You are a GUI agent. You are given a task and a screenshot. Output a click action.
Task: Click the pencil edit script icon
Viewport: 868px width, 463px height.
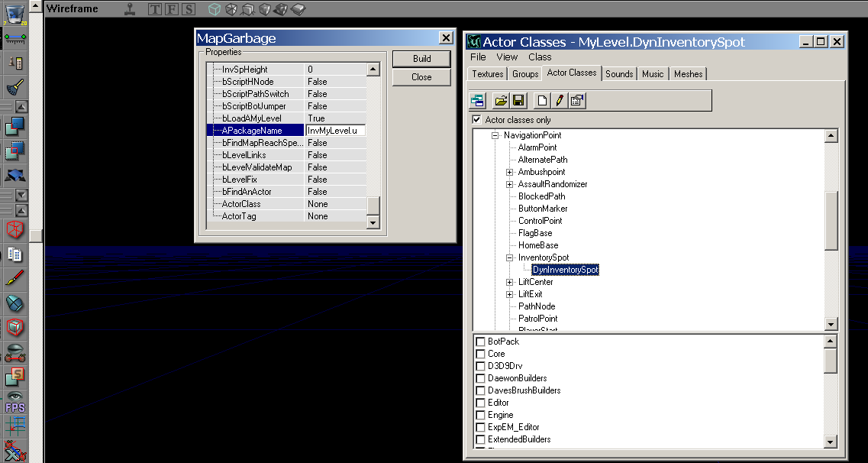[x=559, y=100]
